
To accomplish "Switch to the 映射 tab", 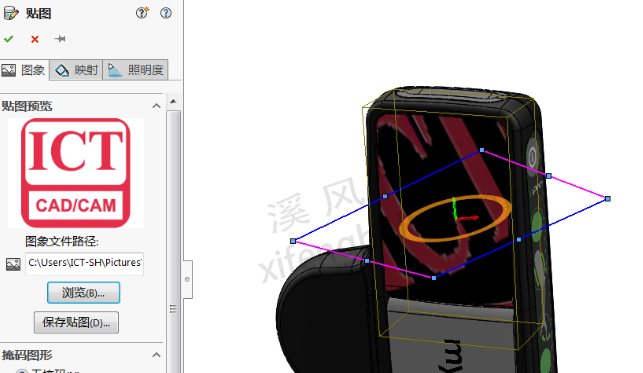I will coord(76,70).
